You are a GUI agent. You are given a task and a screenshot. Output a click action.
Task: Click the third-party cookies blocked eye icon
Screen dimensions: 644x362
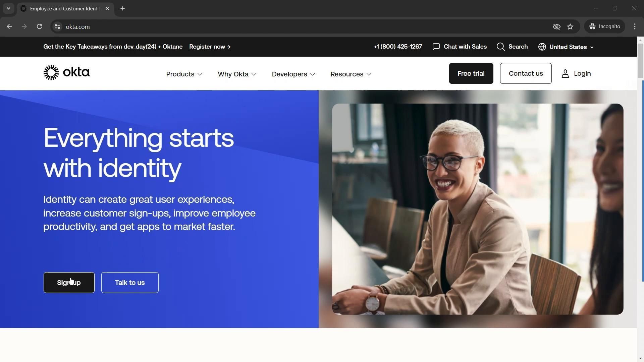click(556, 27)
